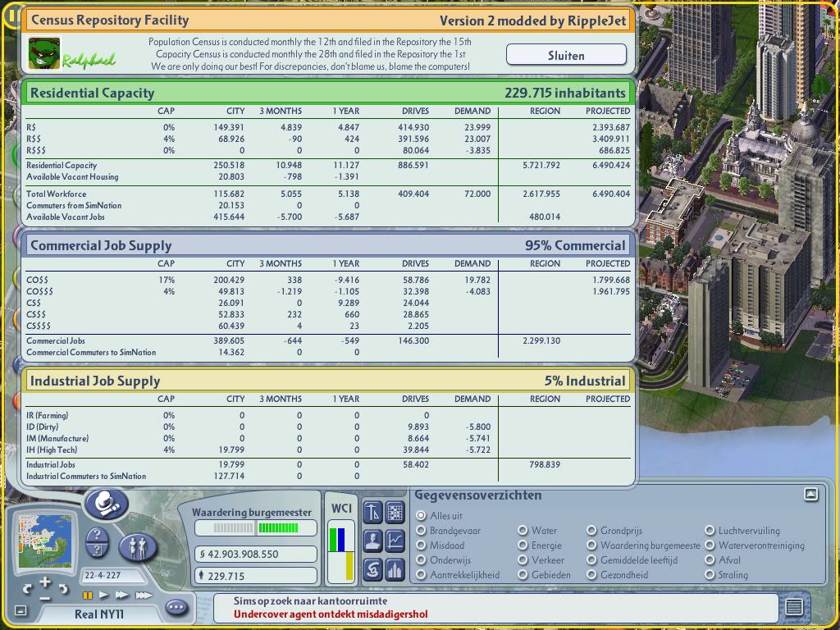This screenshot has width=840, height=630.
Task: Select the Verkeer data view
Action: point(523,559)
